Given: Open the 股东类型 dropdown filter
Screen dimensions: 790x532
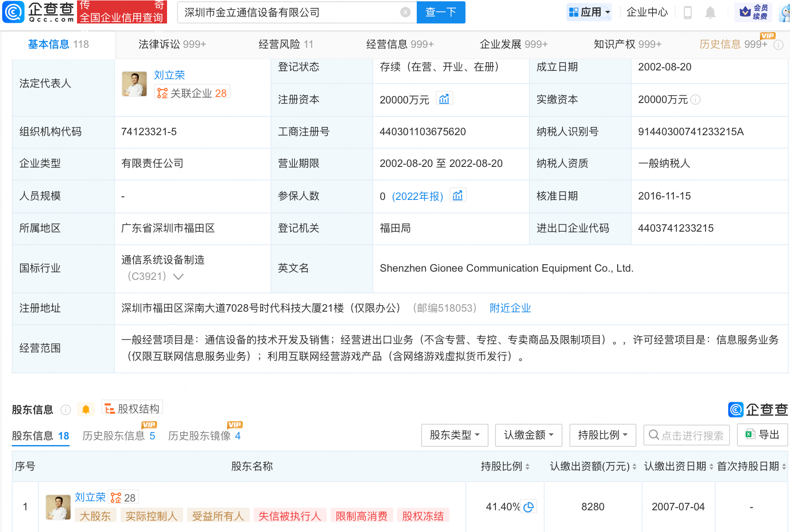Looking at the screenshot, I should click(x=455, y=435).
